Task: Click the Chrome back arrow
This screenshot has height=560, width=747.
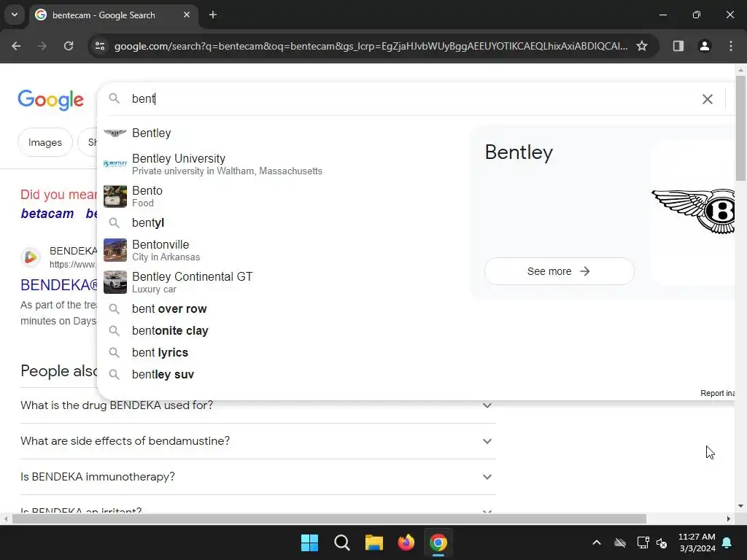Action: (x=16, y=46)
